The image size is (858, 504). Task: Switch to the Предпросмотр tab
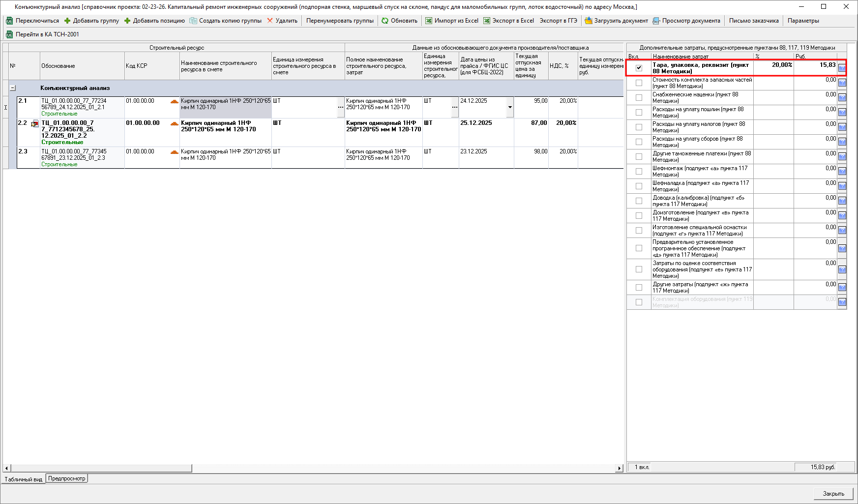coord(67,478)
